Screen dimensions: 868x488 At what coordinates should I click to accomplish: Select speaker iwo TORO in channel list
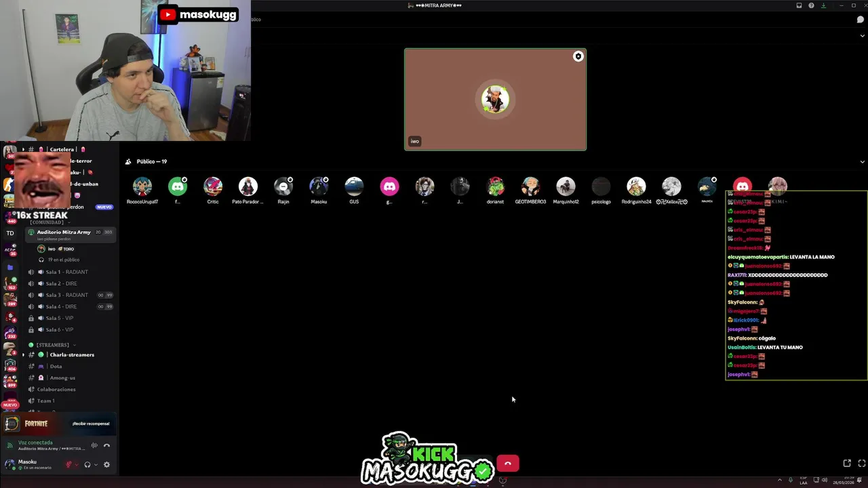click(x=61, y=249)
